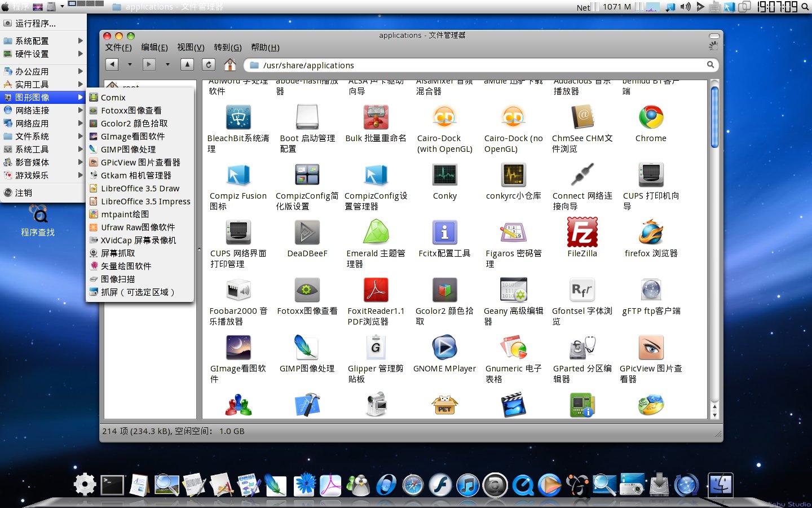
Task: Click the Geany 高级编辑器 icon
Action: [x=514, y=290]
